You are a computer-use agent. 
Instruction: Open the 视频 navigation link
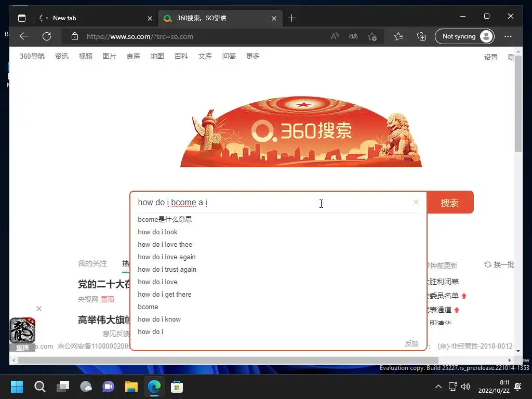[86, 56]
